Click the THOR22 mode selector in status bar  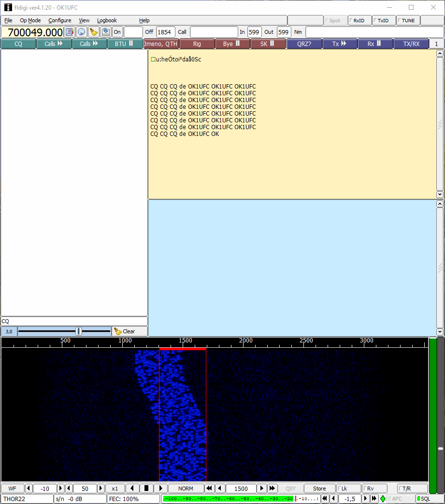(x=27, y=499)
